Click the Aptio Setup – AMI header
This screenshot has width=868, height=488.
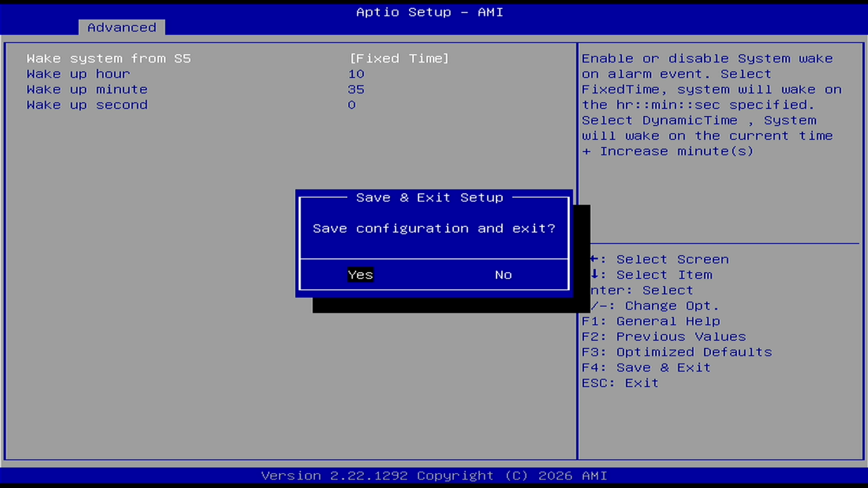[x=429, y=12]
